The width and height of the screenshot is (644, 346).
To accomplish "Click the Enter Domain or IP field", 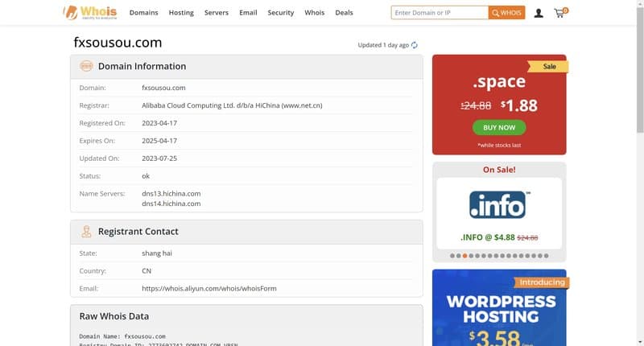I will [440, 13].
